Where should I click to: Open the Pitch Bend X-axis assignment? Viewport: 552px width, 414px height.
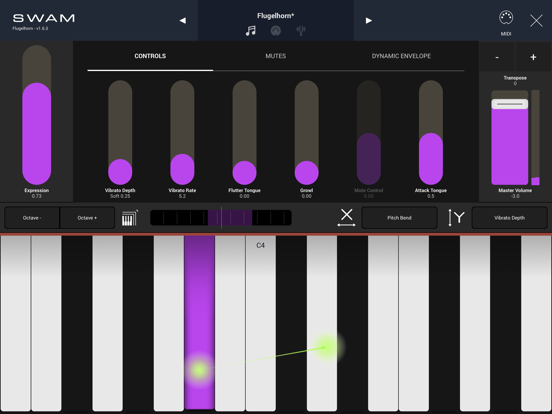(399, 218)
